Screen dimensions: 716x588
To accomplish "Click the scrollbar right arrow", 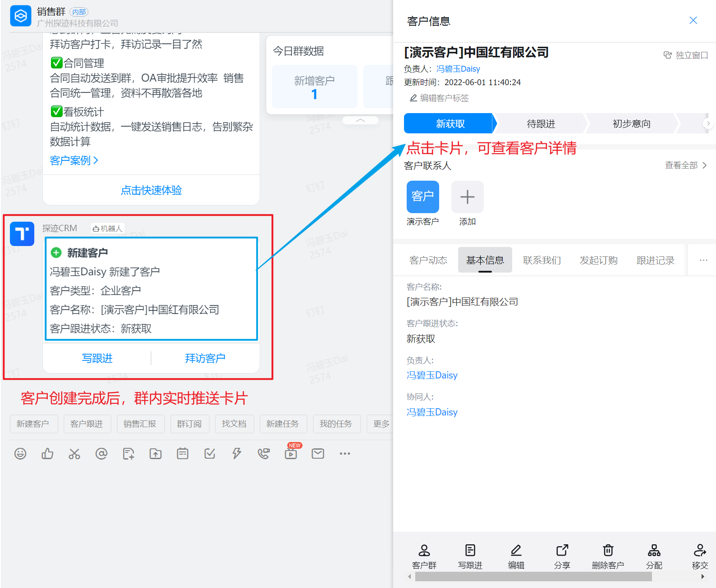I will tap(702, 577).
